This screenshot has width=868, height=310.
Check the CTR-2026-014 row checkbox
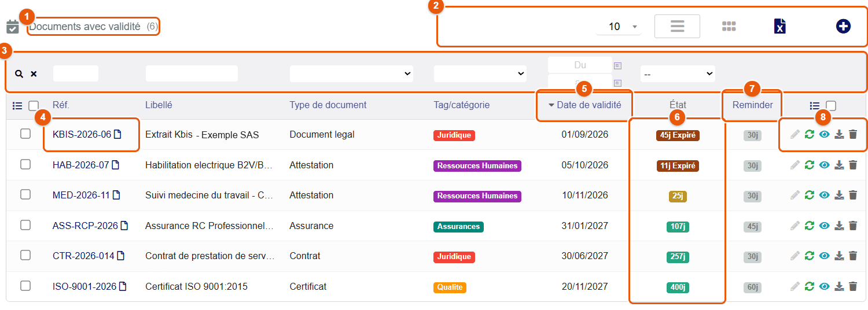pos(25,255)
